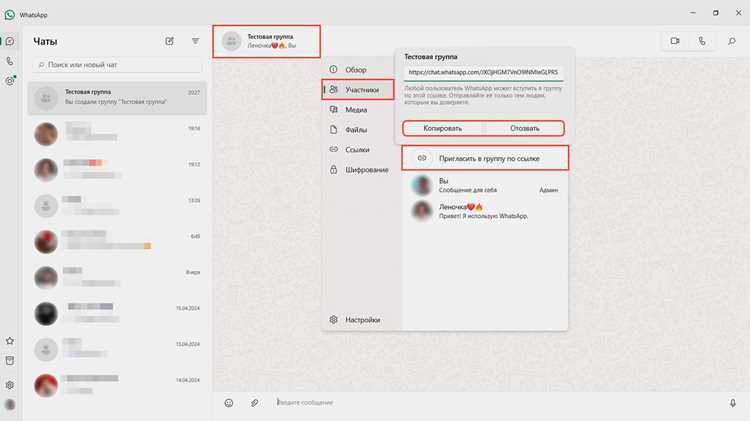Maximize the WhatsApp window

point(716,13)
